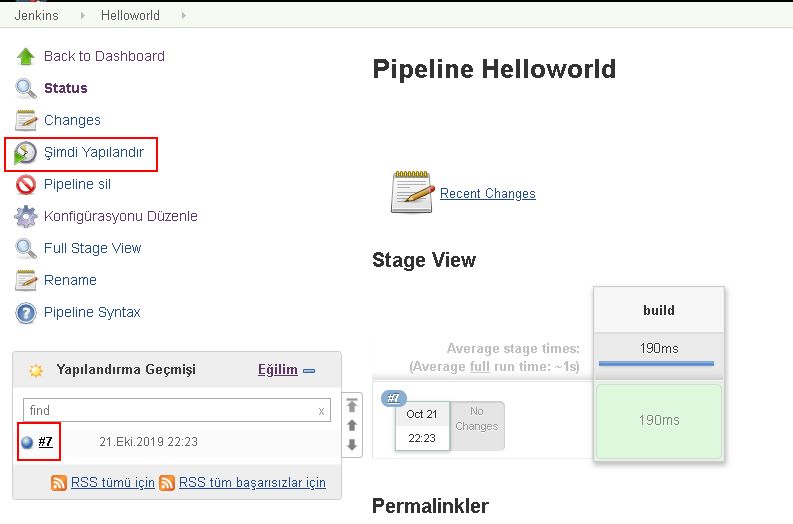This screenshot has width=793, height=524.
Task: Click the Pipeline Syntax question mark icon
Action: 26,313
